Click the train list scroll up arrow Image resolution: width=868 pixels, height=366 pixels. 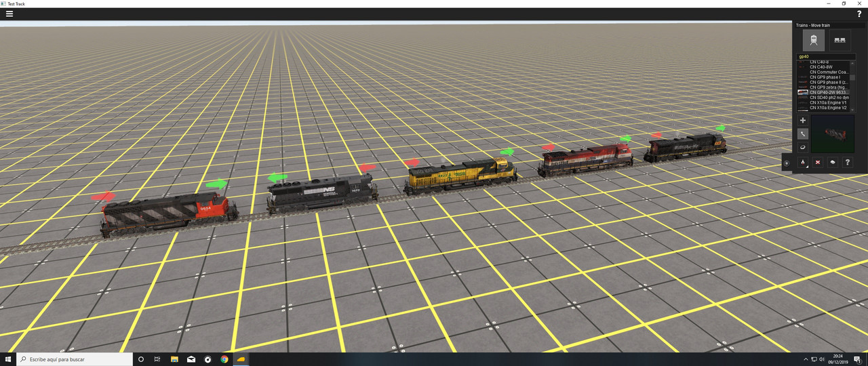[x=852, y=63]
